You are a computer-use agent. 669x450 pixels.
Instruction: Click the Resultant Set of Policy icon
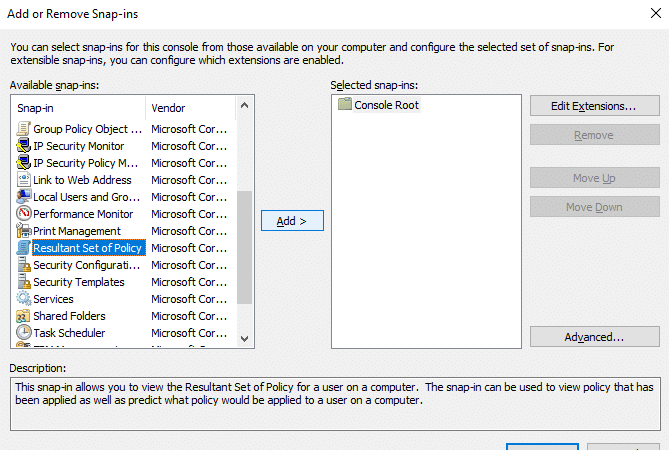[23, 248]
